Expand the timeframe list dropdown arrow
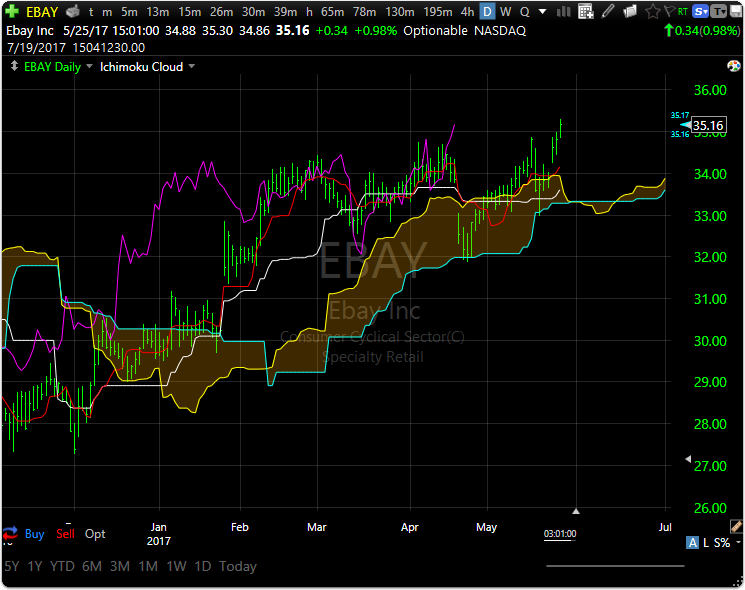 pos(542,11)
